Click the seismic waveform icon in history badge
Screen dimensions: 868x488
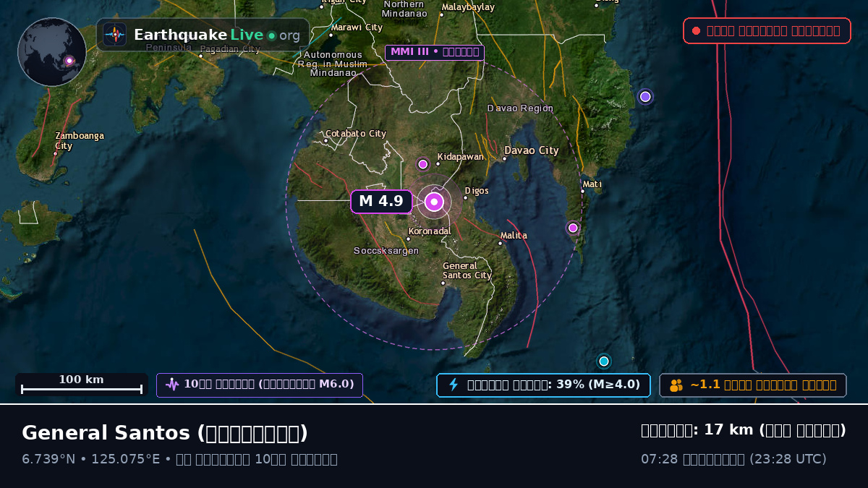[x=172, y=385]
